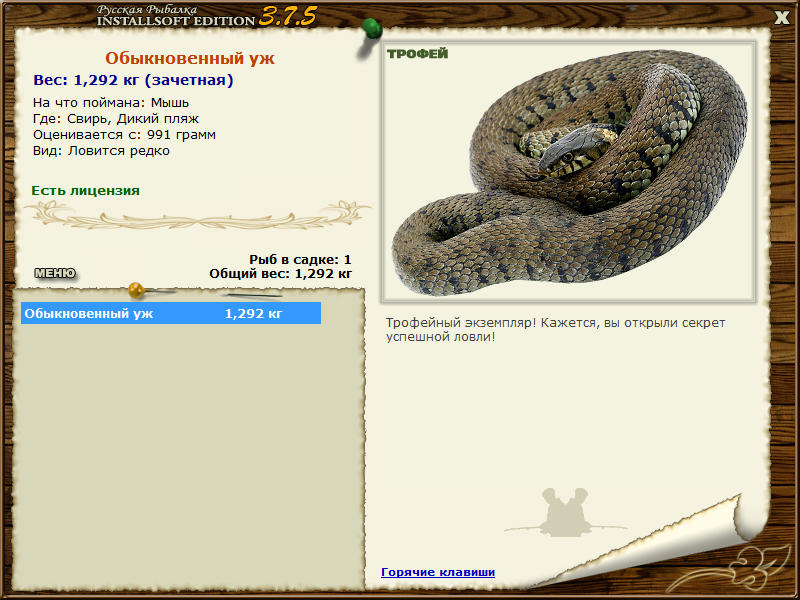
Task: Click the Общий вес total weight text
Action: [280, 273]
